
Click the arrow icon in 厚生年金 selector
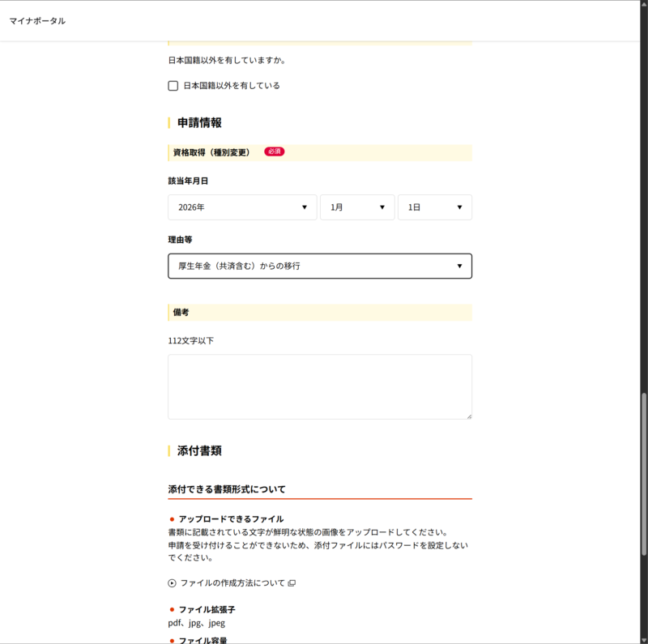[x=459, y=266]
